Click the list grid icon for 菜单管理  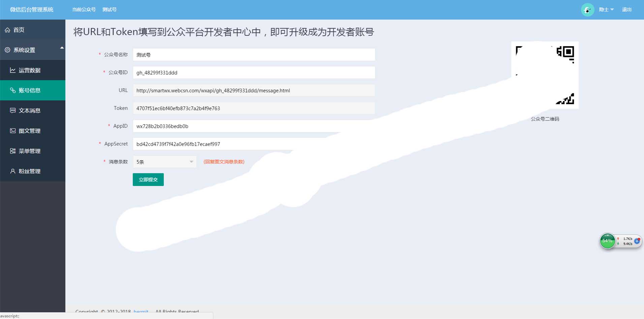(x=13, y=151)
